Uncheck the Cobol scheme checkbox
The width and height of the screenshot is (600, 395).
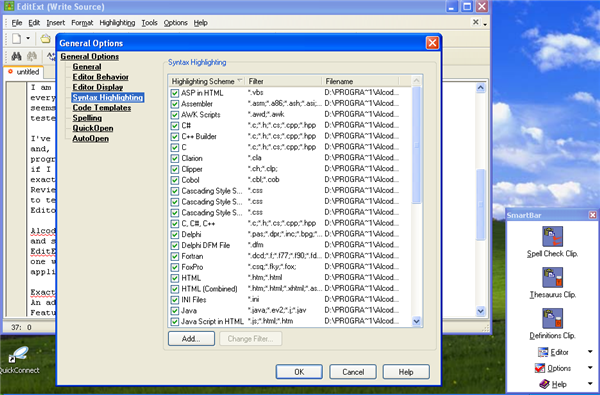[x=175, y=180]
